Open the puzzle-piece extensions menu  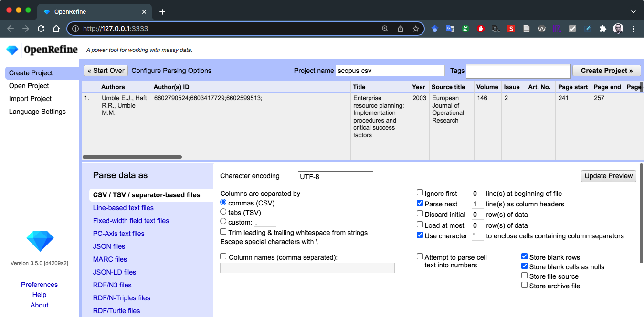[603, 29]
